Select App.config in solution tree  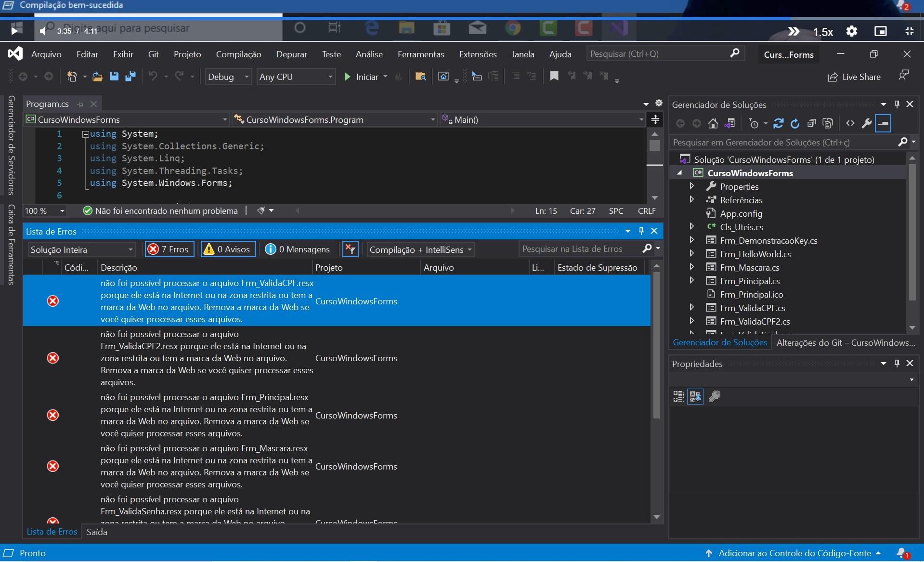[741, 213]
